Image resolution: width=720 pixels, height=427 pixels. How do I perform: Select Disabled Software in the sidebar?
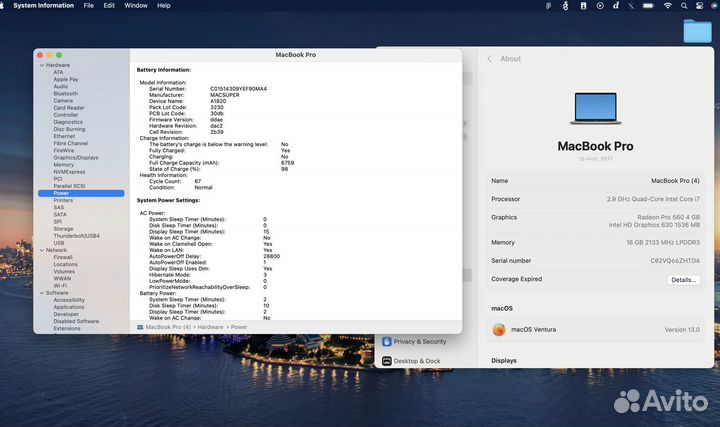pos(76,321)
